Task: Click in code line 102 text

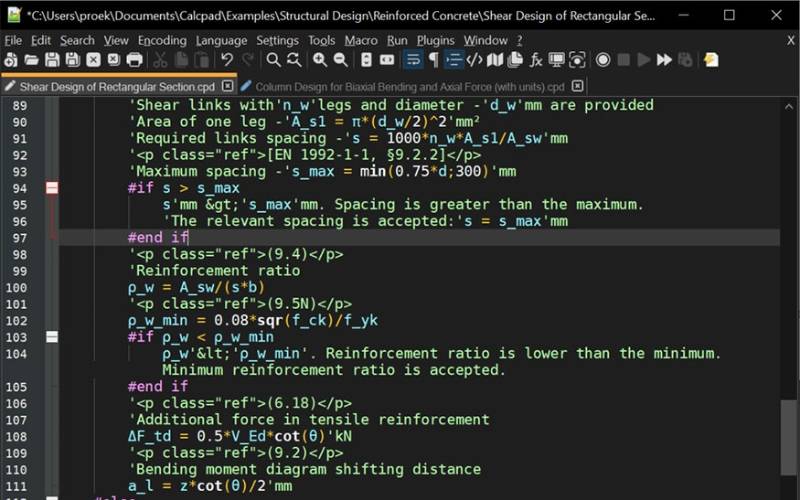Action: (250, 321)
